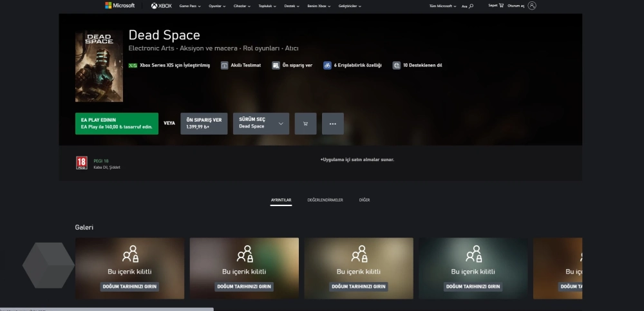644x311 pixels.
Task: Select the Diğer tab
Action: click(x=365, y=200)
